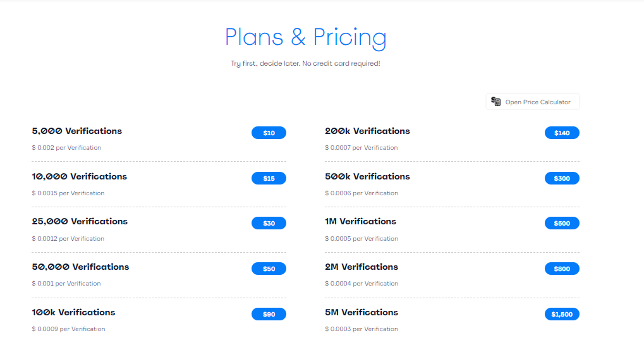Screen dimensions: 644x345
Task: Choose the $1,500 plan button
Action: tap(562, 314)
